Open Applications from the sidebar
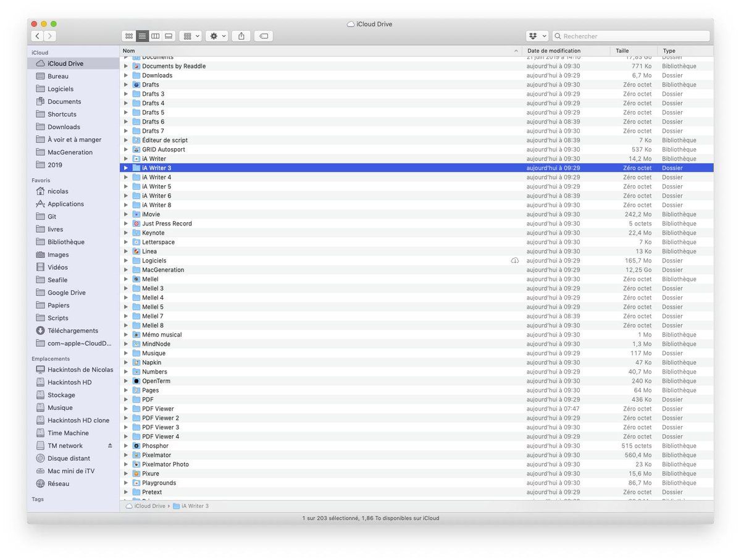The height and width of the screenshot is (560, 741). (65, 204)
